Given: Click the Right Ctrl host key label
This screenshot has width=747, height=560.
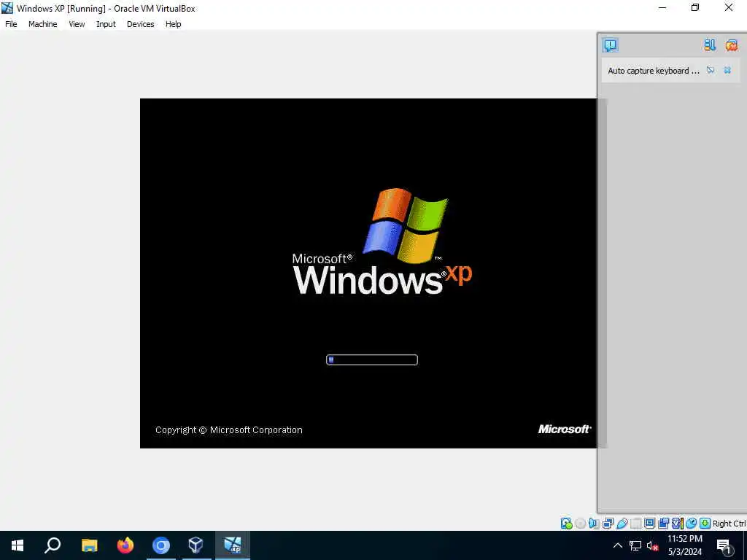Looking at the screenshot, I should tap(729, 524).
